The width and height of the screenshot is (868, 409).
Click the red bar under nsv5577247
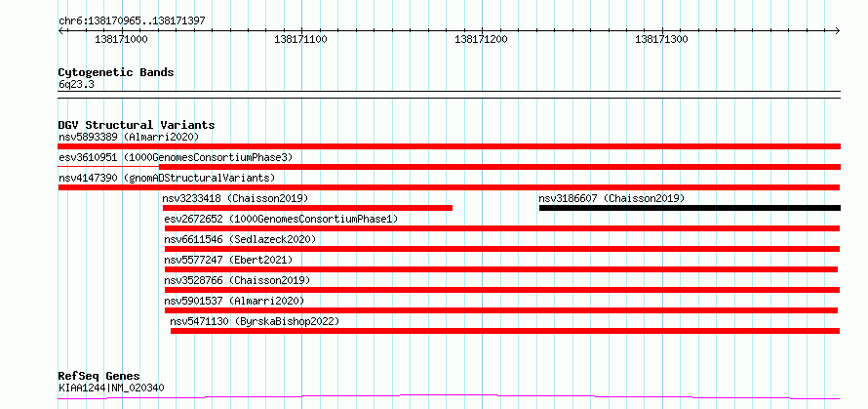501,269
